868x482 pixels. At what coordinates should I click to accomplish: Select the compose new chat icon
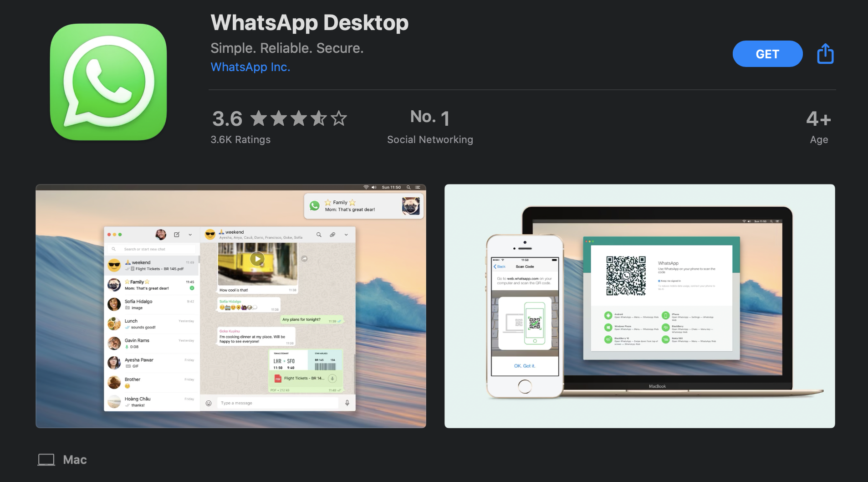[x=177, y=235]
